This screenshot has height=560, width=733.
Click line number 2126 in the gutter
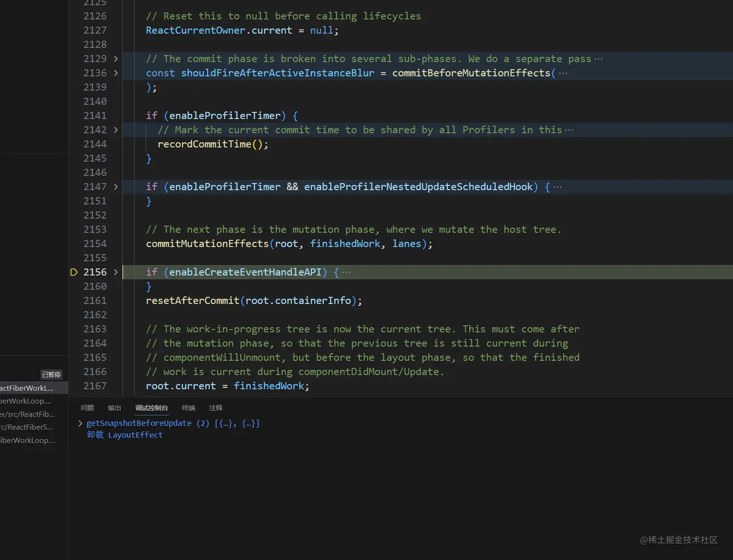(95, 16)
